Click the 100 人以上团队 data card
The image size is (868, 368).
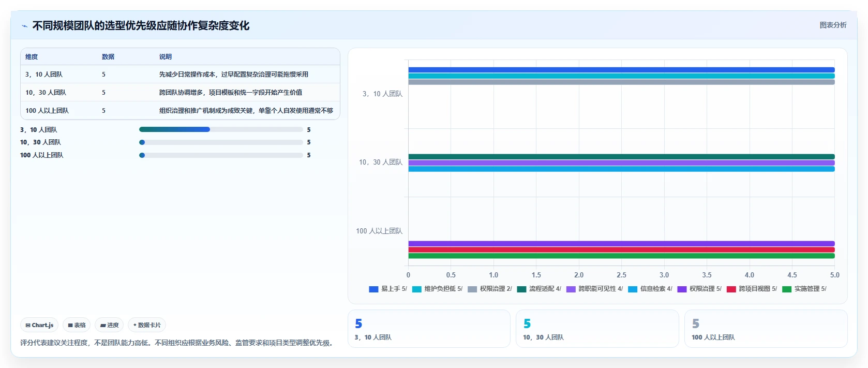pos(766,329)
